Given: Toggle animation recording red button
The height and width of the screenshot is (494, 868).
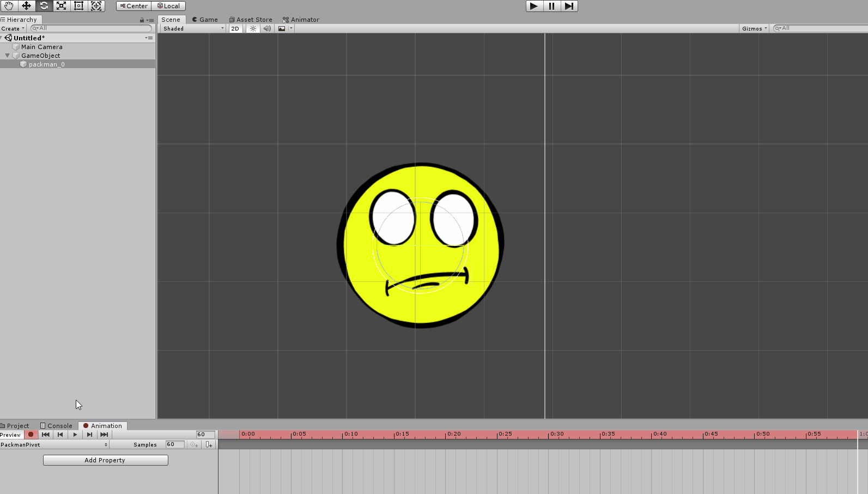Looking at the screenshot, I should (31, 435).
